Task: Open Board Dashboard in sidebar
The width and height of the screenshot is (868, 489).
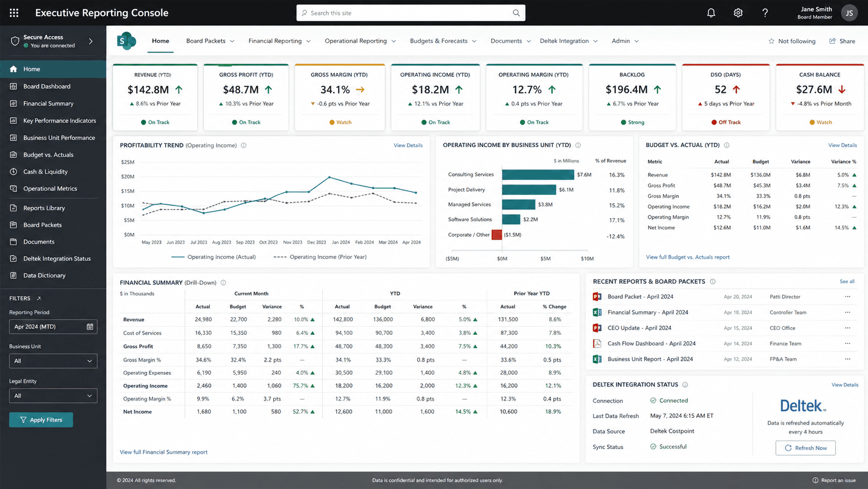Action: [x=53, y=86]
